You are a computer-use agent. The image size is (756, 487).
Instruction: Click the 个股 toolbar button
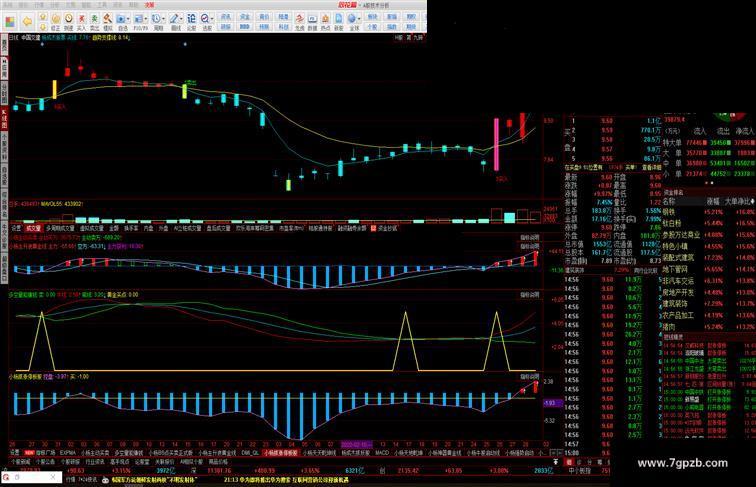point(372,27)
